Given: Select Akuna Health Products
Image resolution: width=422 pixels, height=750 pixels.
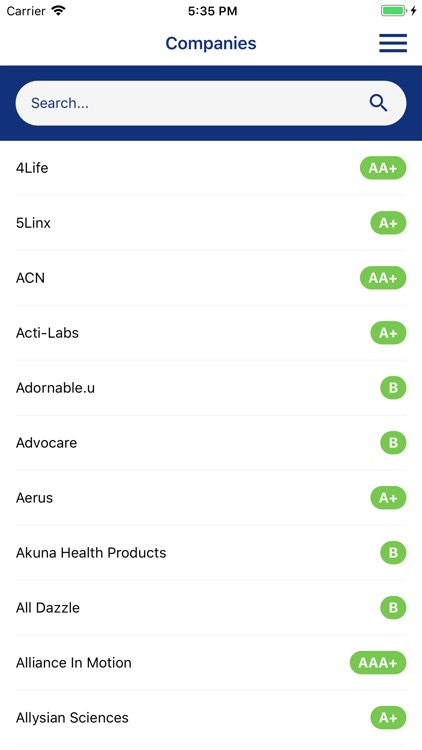Looking at the screenshot, I should tap(211, 553).
